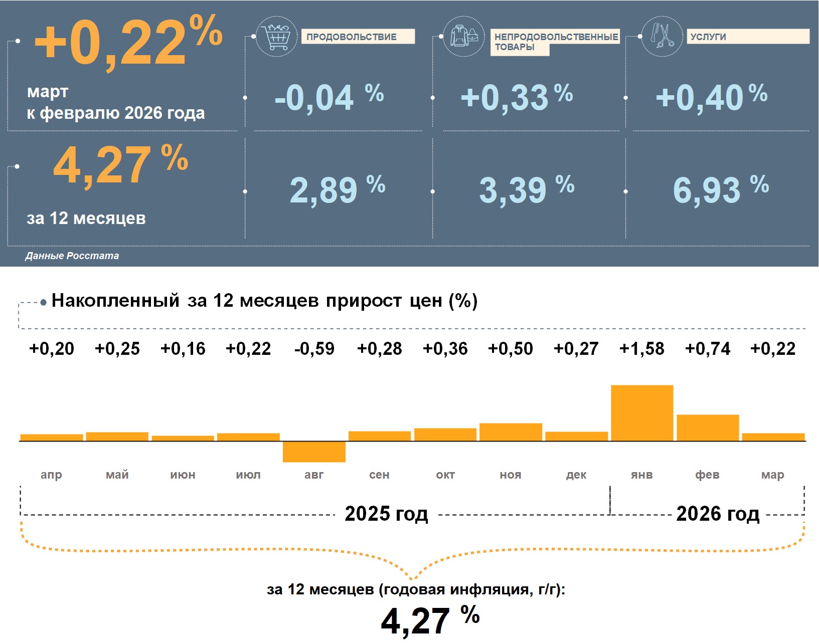
Task: Click the Данные Росстата source note
Action: [x=72, y=256]
